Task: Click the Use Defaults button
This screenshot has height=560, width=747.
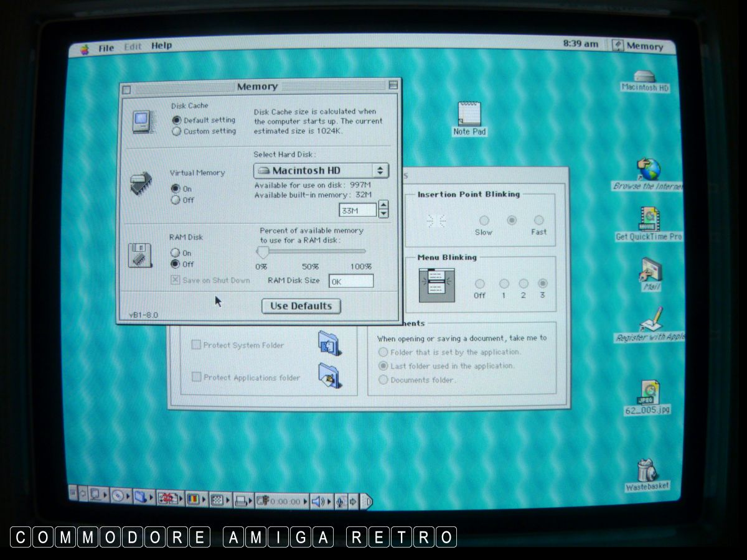Action: [301, 306]
